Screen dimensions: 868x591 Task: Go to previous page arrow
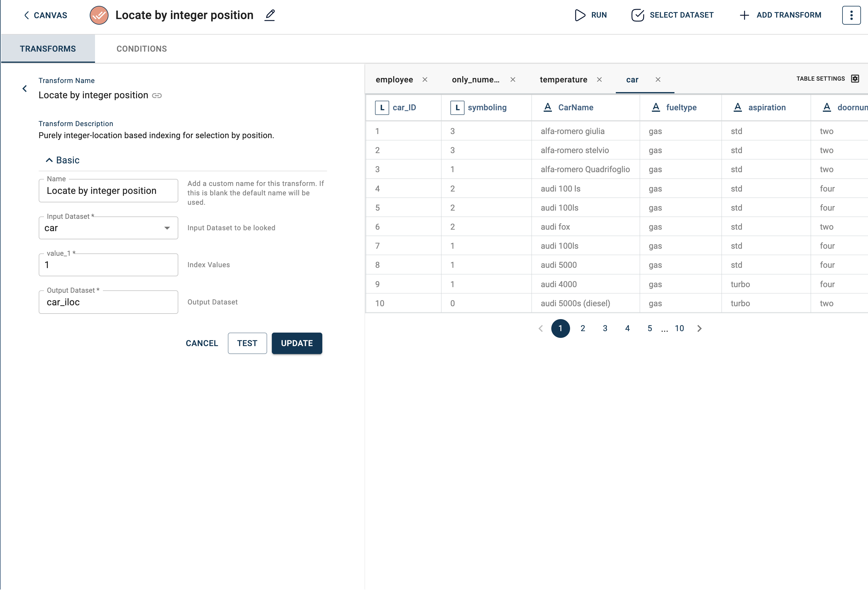pyautogui.click(x=540, y=329)
